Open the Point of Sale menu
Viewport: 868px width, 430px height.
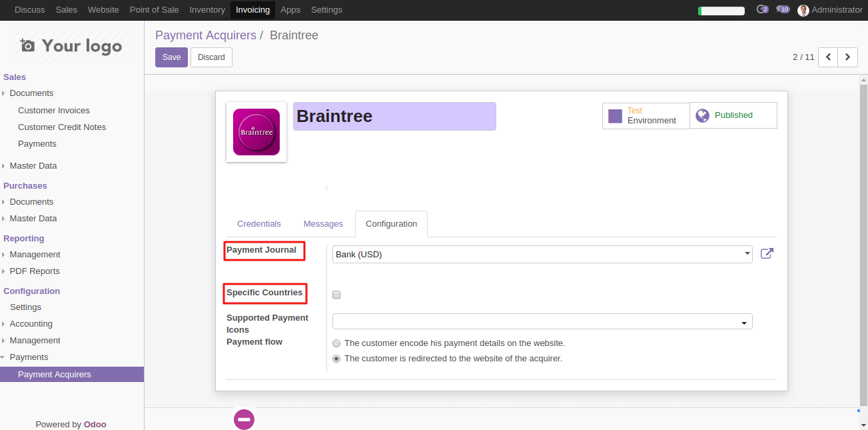click(x=154, y=9)
